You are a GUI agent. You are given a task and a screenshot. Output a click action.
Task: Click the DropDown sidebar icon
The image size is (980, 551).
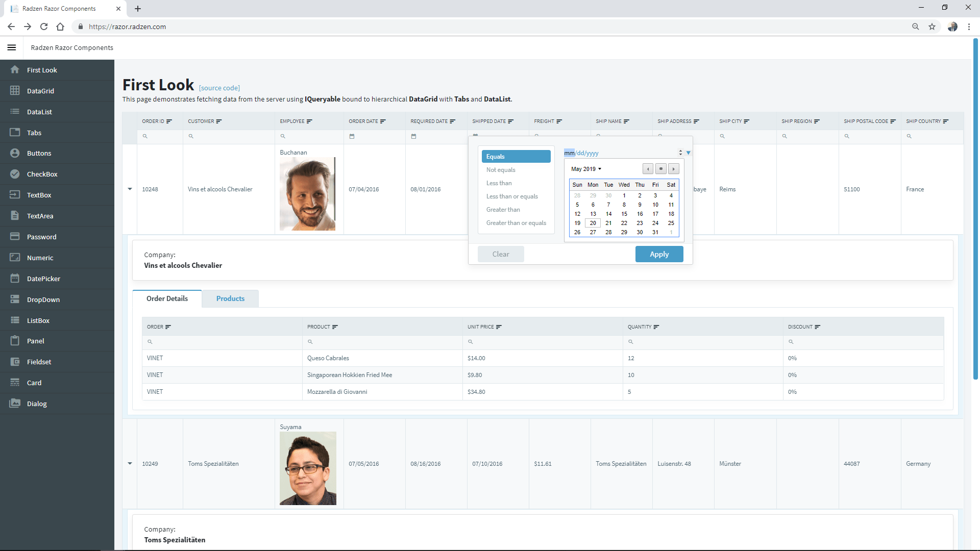point(15,298)
